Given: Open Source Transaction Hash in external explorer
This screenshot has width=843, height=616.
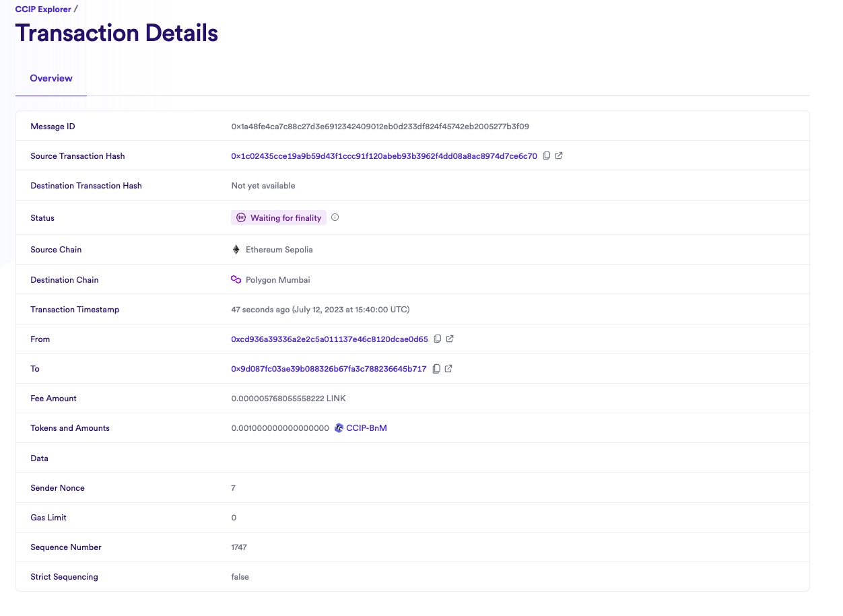Looking at the screenshot, I should pos(559,156).
